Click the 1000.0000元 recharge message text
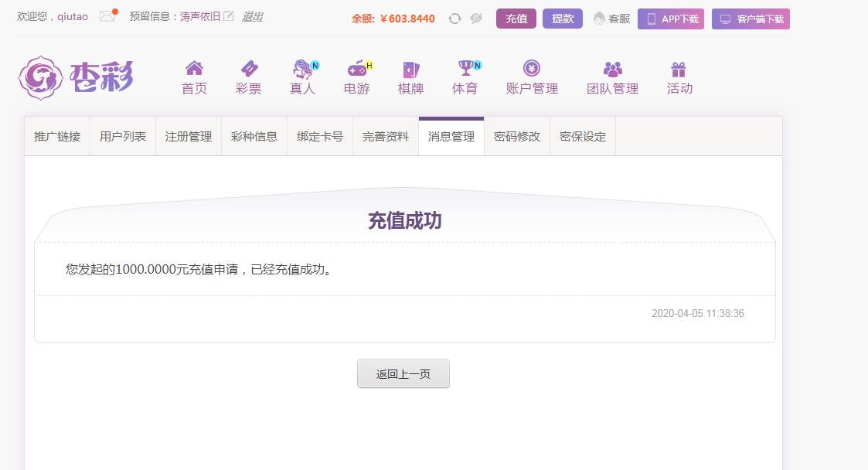Screen dimensions: 868x470 point(198,270)
